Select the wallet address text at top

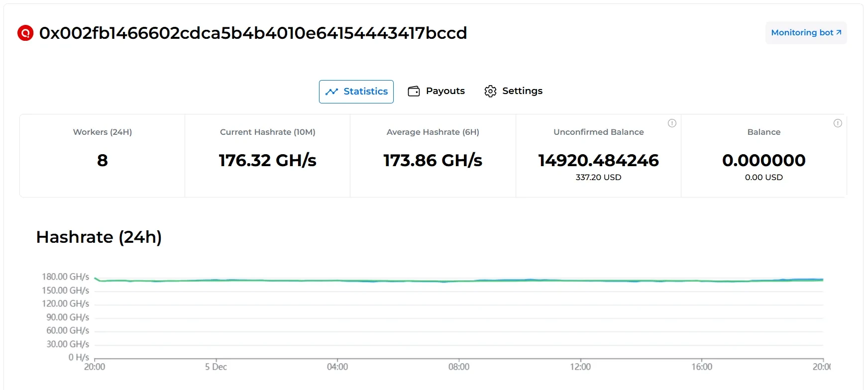click(x=253, y=33)
